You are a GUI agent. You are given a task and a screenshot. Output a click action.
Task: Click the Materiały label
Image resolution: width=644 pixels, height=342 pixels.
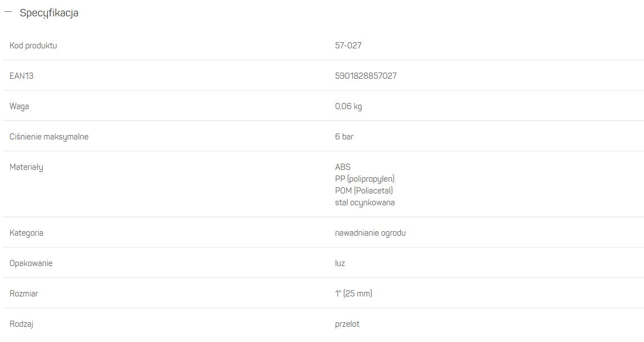click(26, 167)
